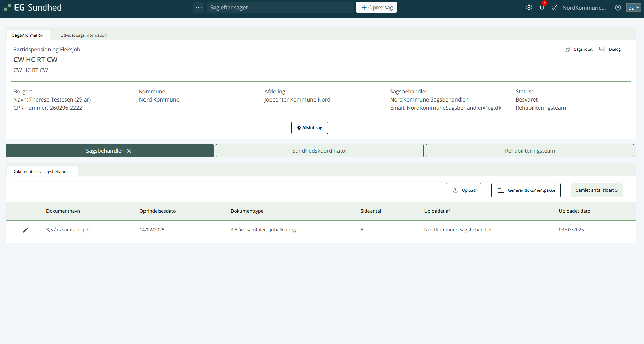Image resolution: width=644 pixels, height=344 pixels.
Task: Click the Upload button
Action: pyautogui.click(x=463, y=190)
